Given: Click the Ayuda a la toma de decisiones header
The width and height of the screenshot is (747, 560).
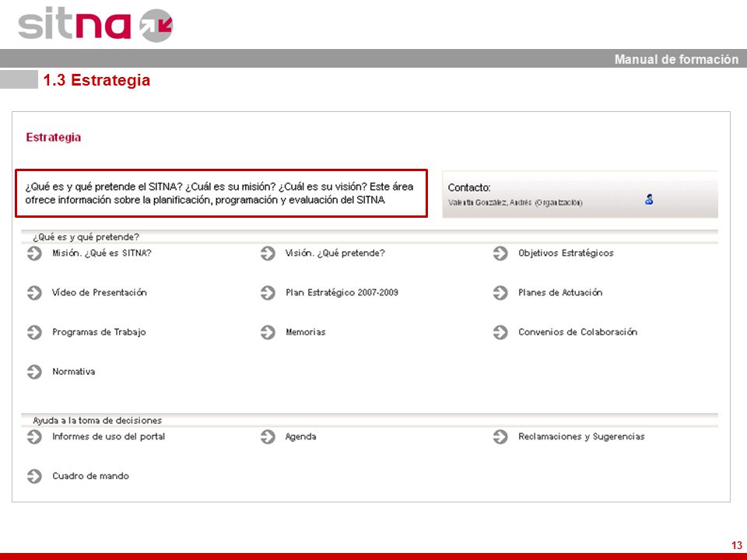Looking at the screenshot, I should tap(97, 421).
